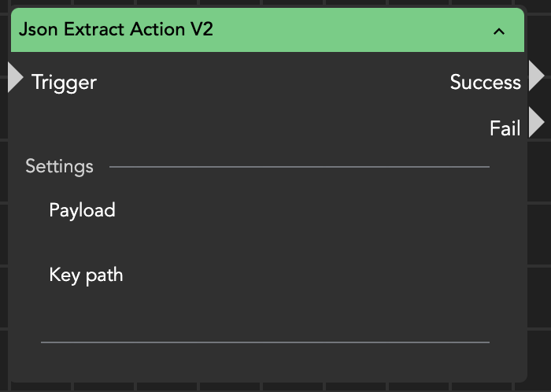Click the divider line beside Settings
The height and width of the screenshot is (392, 551).
(x=299, y=167)
